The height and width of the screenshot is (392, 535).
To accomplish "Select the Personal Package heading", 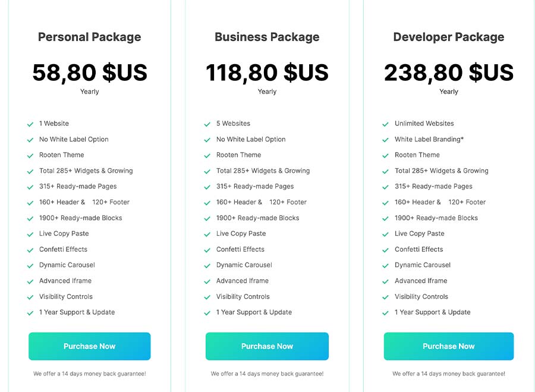I will 89,37.
